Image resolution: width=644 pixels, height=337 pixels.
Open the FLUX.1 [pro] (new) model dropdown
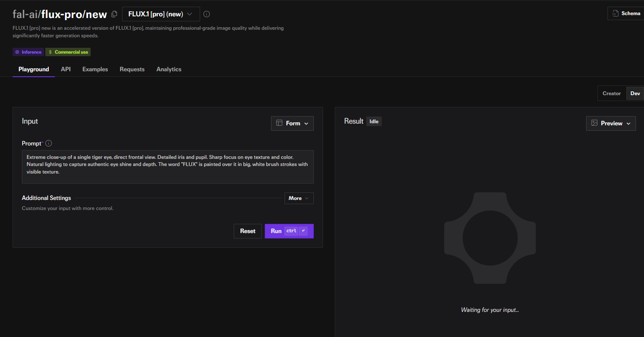[161, 14]
